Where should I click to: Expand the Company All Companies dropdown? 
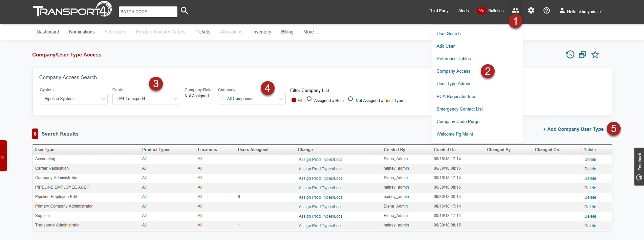(x=252, y=99)
